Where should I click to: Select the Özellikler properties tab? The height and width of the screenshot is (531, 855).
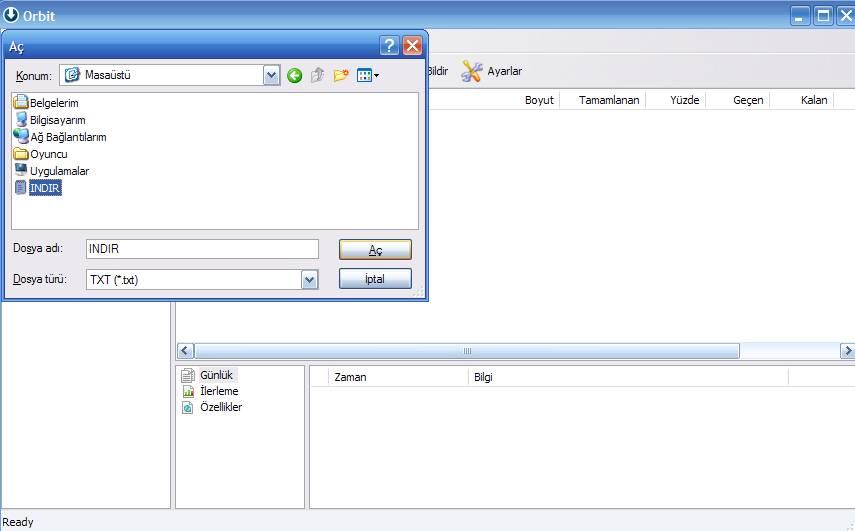221,407
